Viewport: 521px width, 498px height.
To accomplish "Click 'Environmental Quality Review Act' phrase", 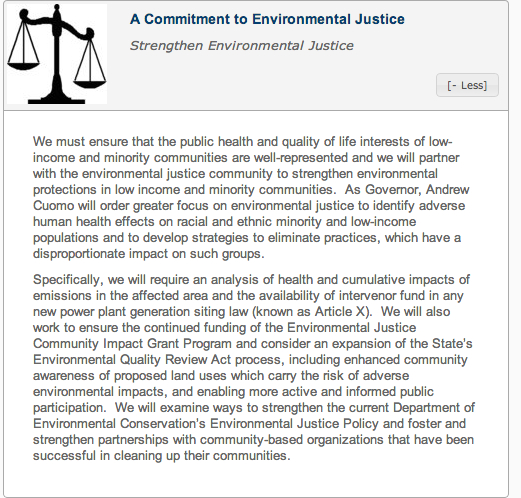I will pos(132,359).
